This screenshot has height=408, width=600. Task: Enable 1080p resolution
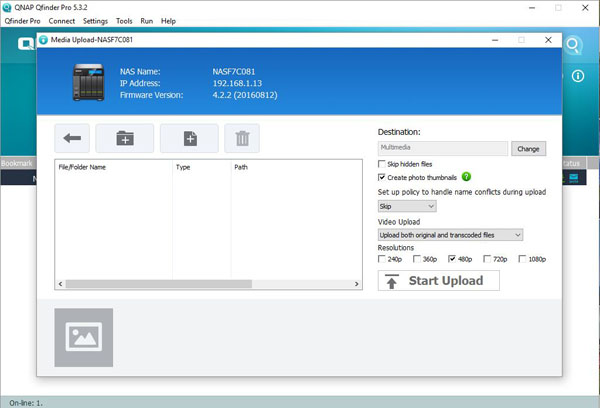click(522, 259)
